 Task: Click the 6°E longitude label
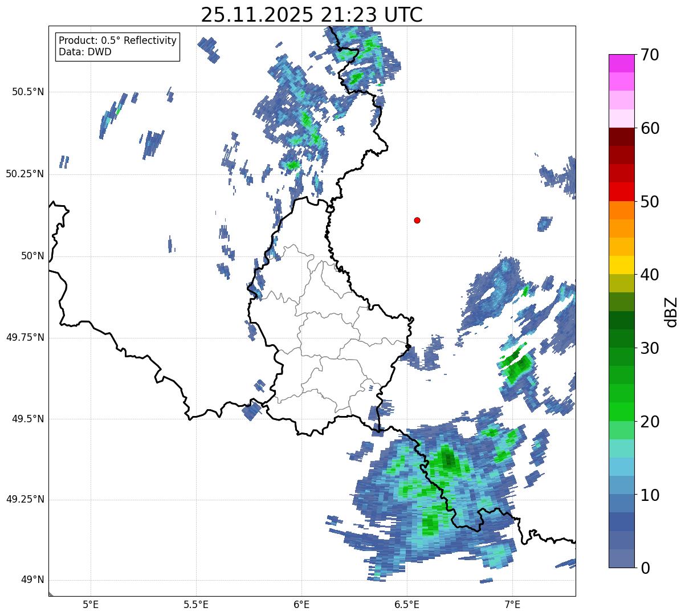coord(301,604)
